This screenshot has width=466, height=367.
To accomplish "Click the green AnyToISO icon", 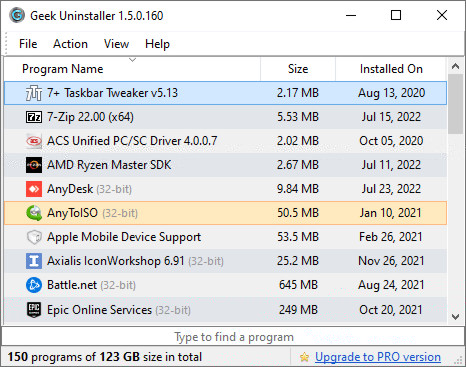I will click(x=34, y=213).
